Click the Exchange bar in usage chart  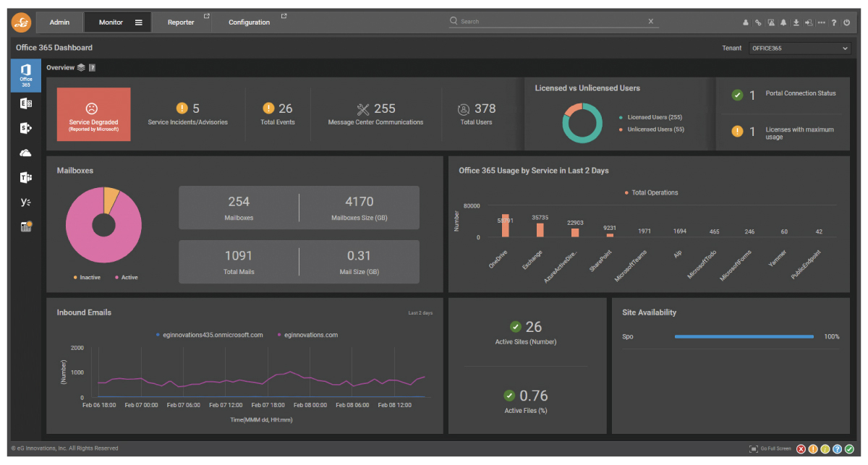540,230
